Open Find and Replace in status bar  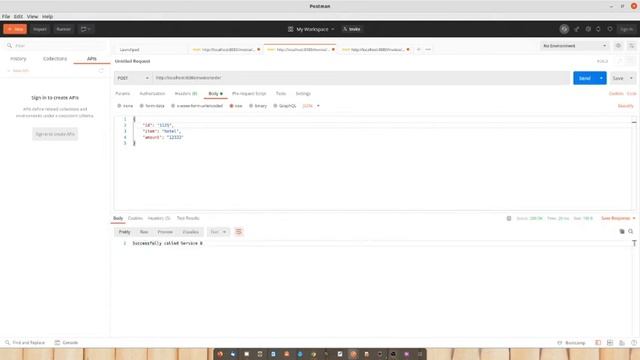25,342
